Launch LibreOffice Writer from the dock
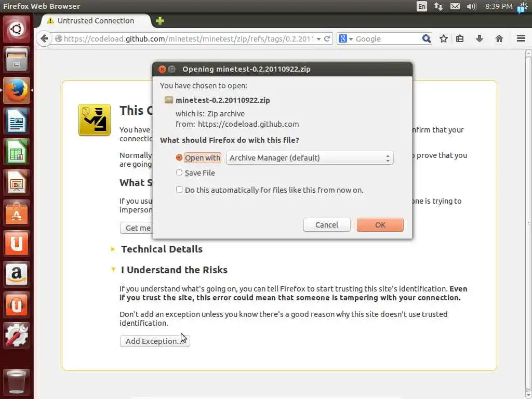The image size is (532, 399). (x=16, y=121)
